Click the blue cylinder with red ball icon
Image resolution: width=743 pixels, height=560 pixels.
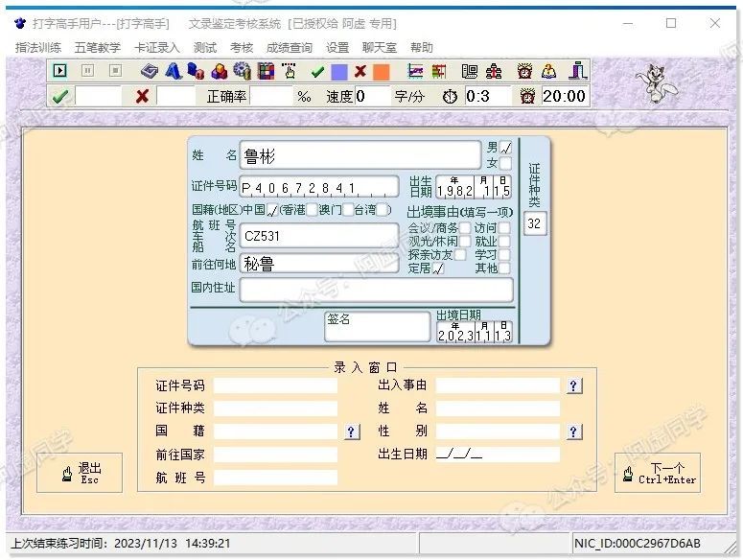pos(196,71)
